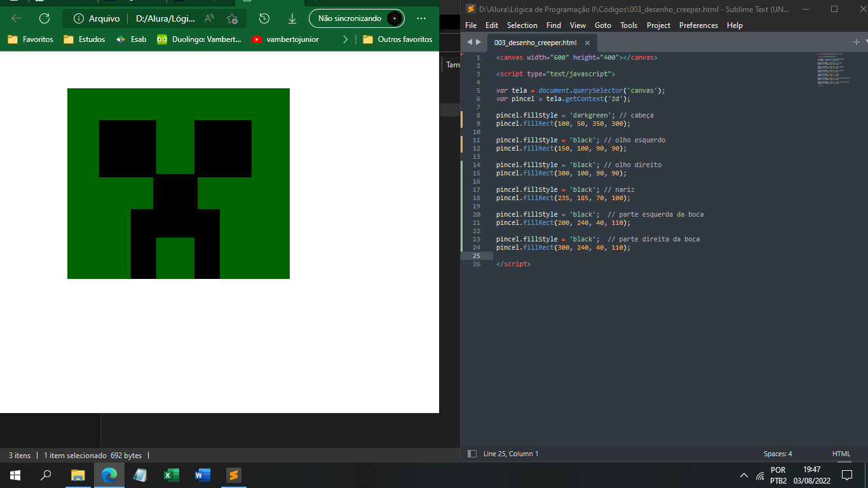Open Favoritos bookmarks folder
The image size is (868, 488).
click(x=31, y=39)
